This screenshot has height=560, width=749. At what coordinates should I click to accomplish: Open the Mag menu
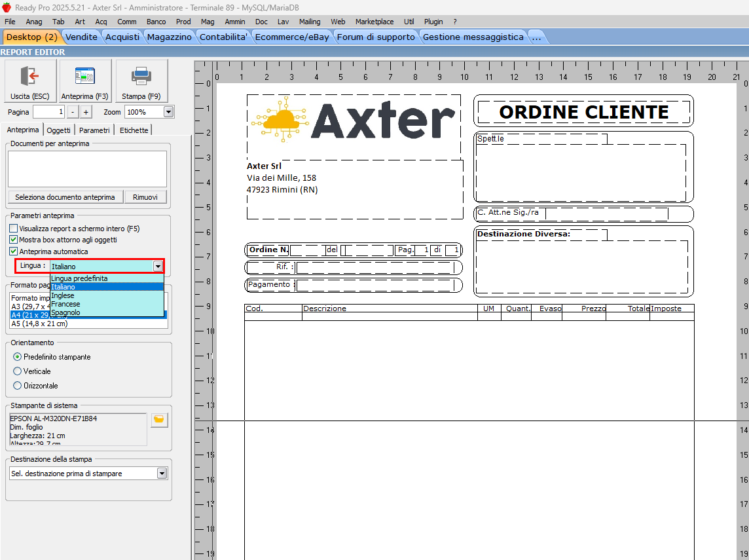(208, 22)
